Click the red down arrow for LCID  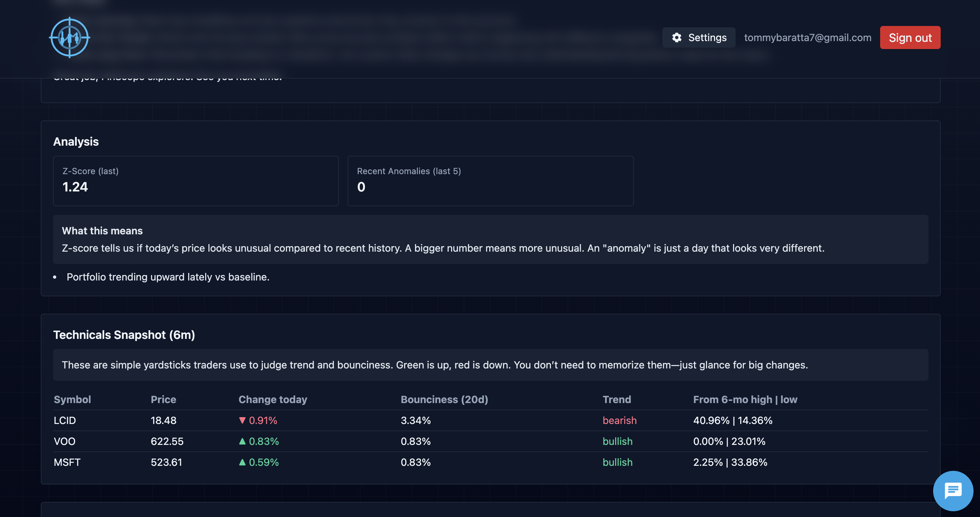tap(242, 420)
